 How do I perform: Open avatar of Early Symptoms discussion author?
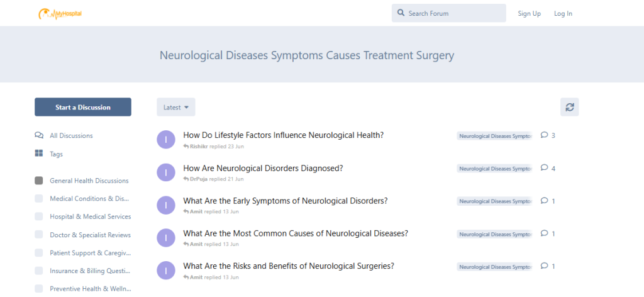point(166,205)
